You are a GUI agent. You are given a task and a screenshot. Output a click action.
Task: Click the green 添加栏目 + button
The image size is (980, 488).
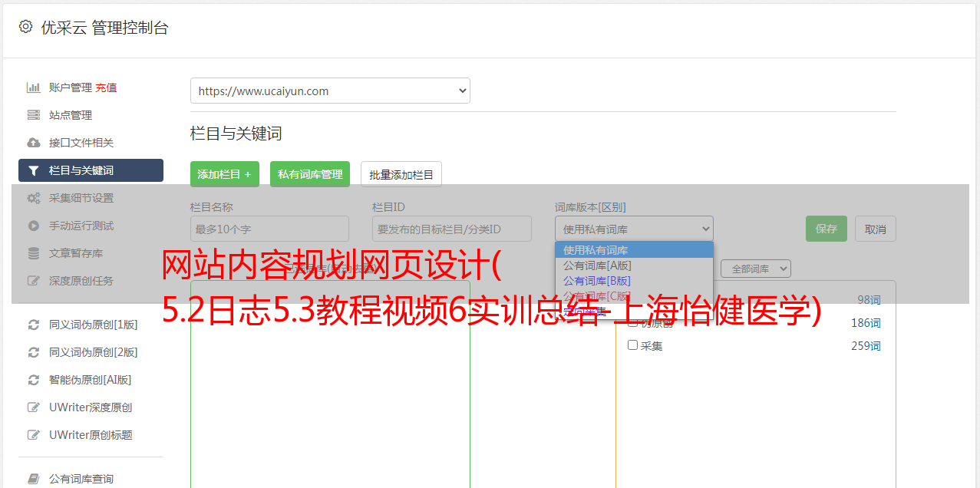(225, 174)
